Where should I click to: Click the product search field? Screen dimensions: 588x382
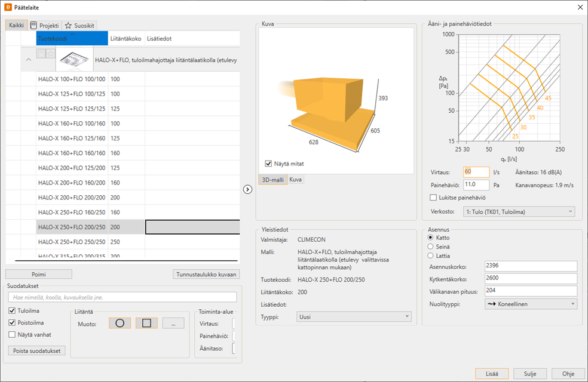[x=122, y=297]
